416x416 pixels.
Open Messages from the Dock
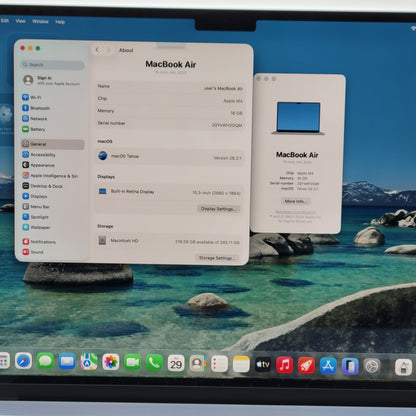click(x=45, y=361)
